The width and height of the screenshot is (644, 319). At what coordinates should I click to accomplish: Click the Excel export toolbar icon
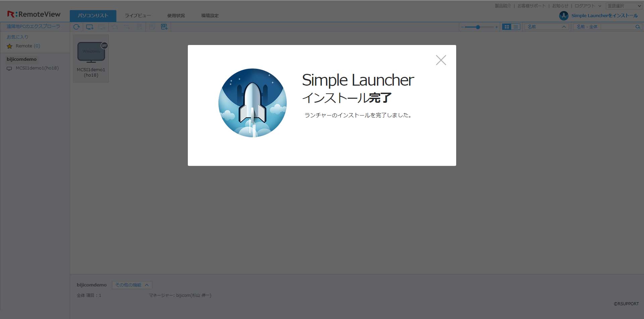pos(164,27)
